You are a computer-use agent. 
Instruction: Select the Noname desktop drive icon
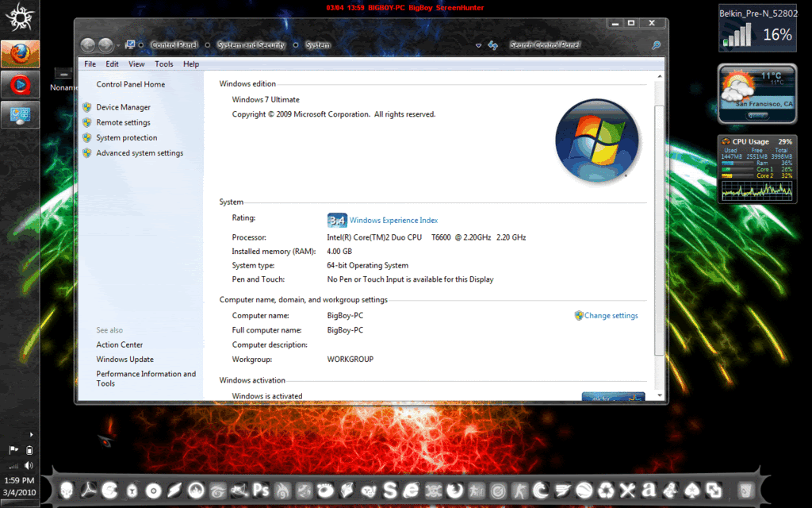pyautogui.click(x=63, y=79)
